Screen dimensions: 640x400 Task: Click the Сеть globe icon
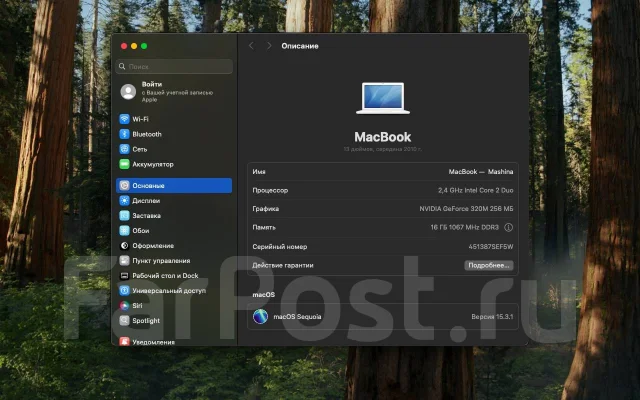(x=124, y=149)
